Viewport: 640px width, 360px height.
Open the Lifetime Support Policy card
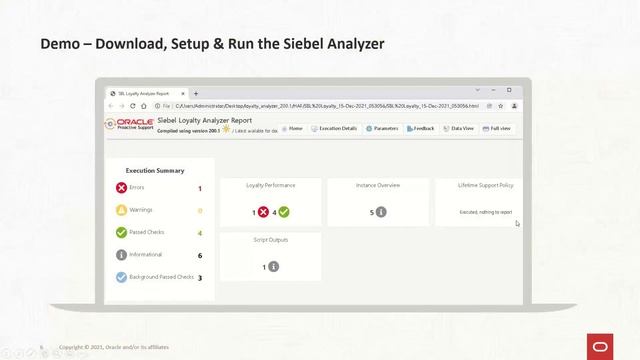coord(479,202)
